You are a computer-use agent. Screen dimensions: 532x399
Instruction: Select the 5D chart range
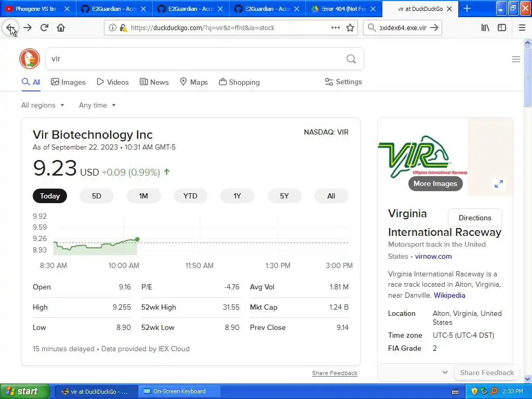(x=96, y=196)
